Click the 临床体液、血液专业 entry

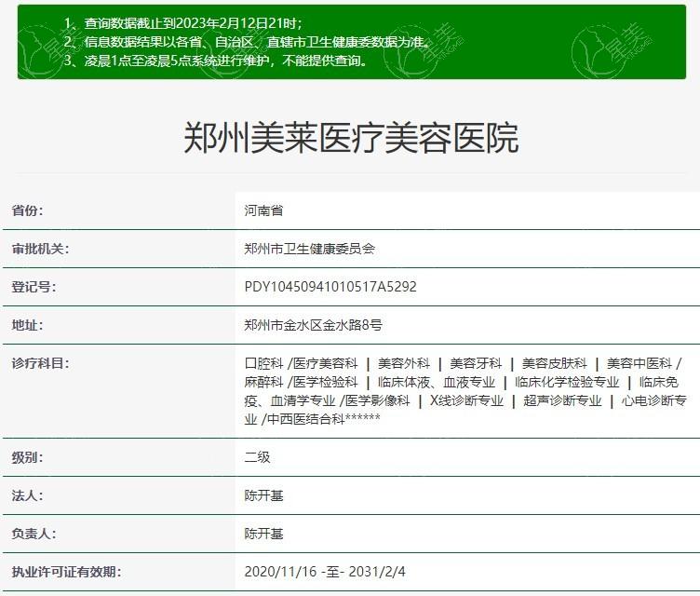[437, 383]
